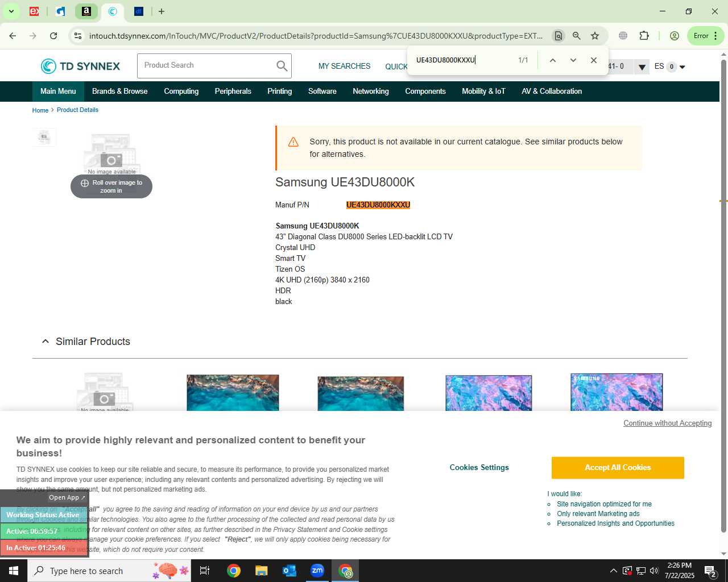Switch to the first red browser tab
Image resolution: width=728 pixels, height=582 pixels.
[x=34, y=11]
